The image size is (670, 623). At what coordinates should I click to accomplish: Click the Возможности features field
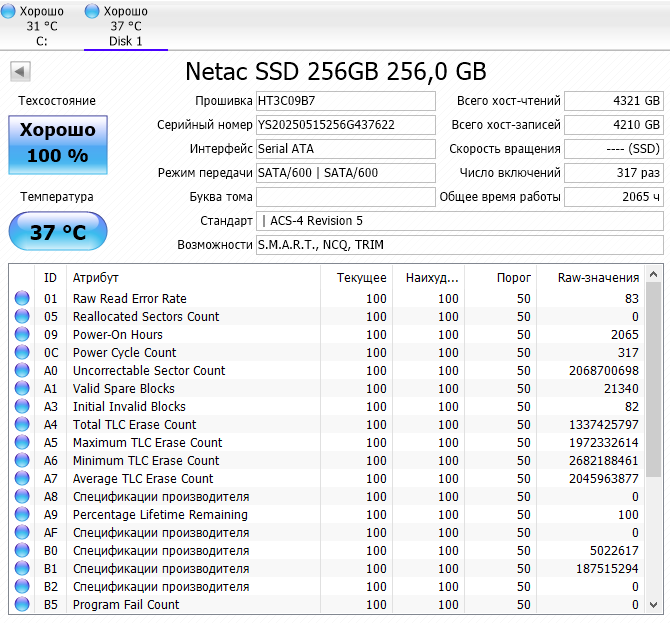(459, 245)
